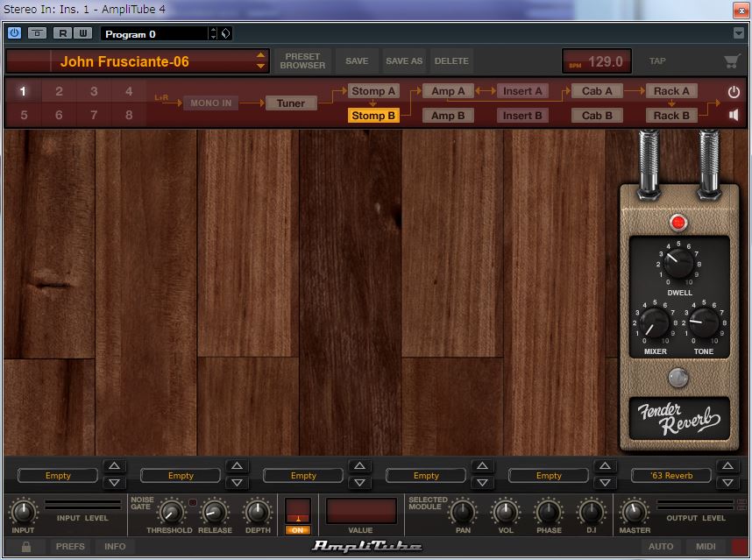
Task: Click the SAVE AS button
Action: (404, 60)
